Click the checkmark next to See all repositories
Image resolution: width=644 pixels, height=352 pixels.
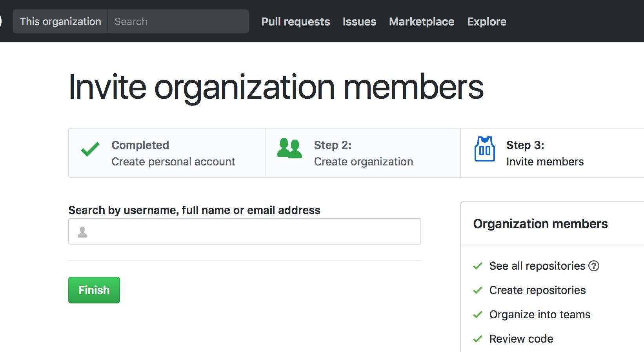[478, 266]
